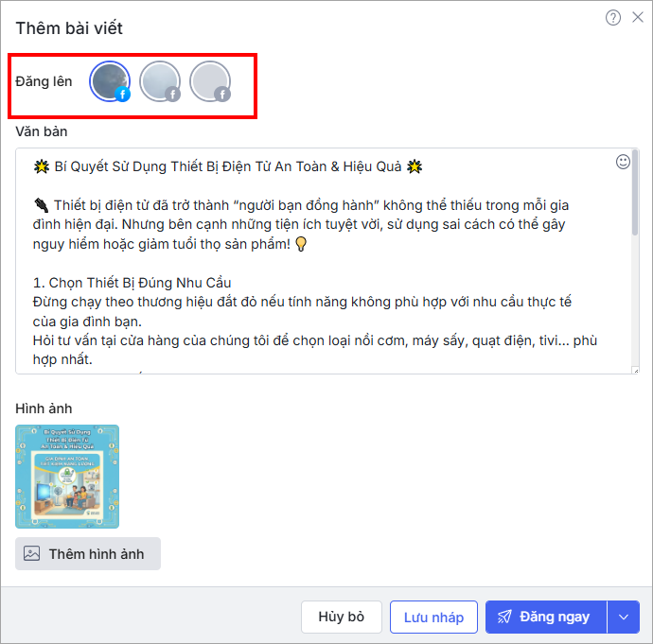
Task: Open the emoji picker smiley icon
Action: click(623, 162)
